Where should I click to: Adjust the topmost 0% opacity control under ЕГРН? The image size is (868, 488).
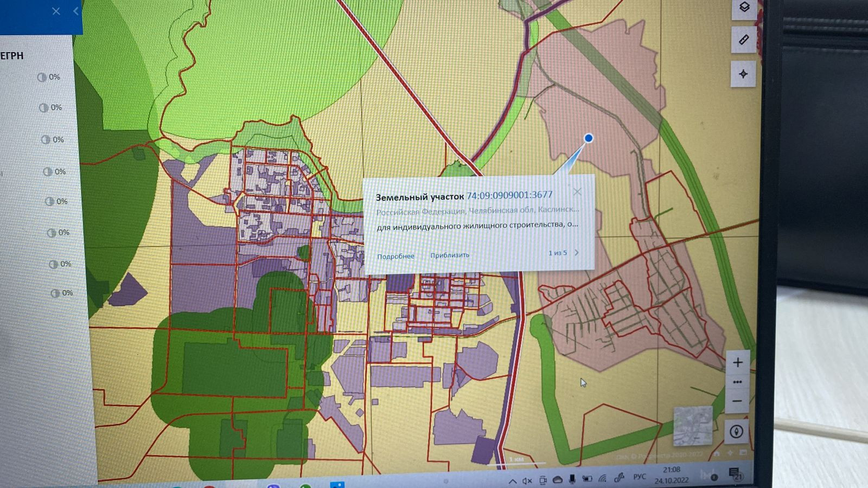click(x=48, y=77)
